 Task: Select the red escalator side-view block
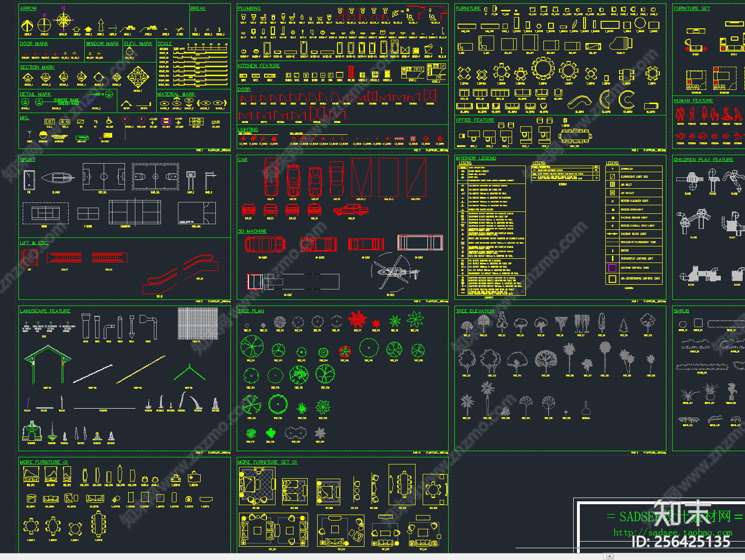(179, 274)
